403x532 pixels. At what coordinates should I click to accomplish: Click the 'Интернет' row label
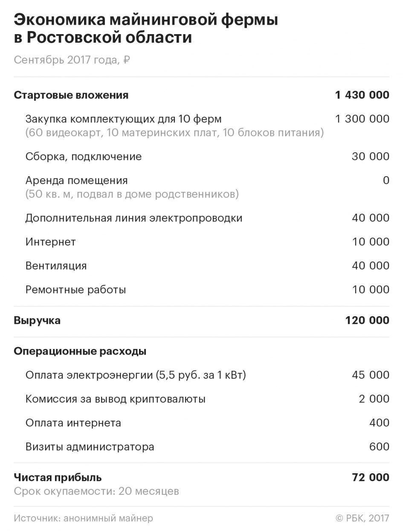(x=50, y=242)
